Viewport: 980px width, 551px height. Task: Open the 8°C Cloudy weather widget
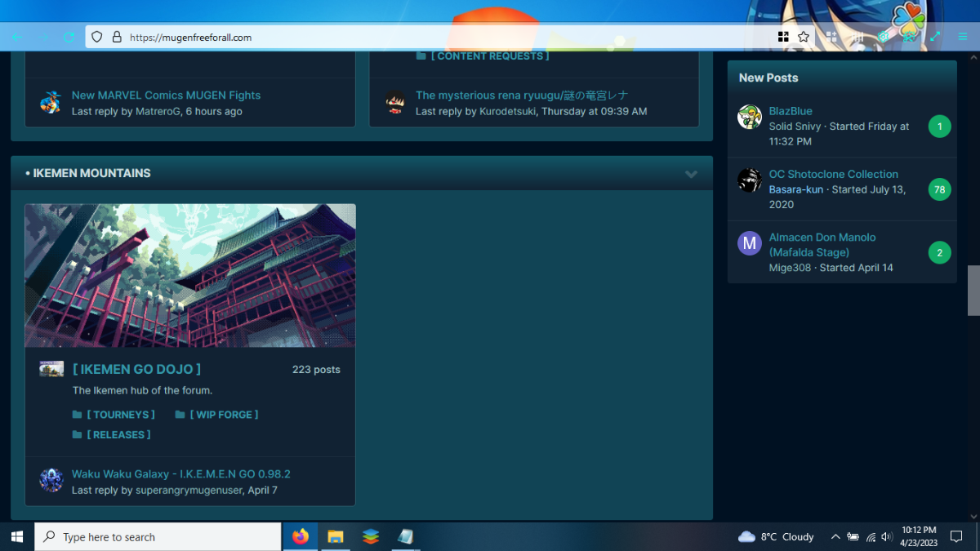click(776, 537)
